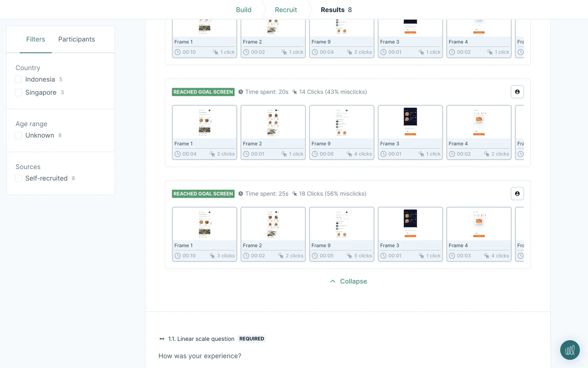Check the Singapore country filter
The height and width of the screenshot is (368, 588).
point(18,92)
